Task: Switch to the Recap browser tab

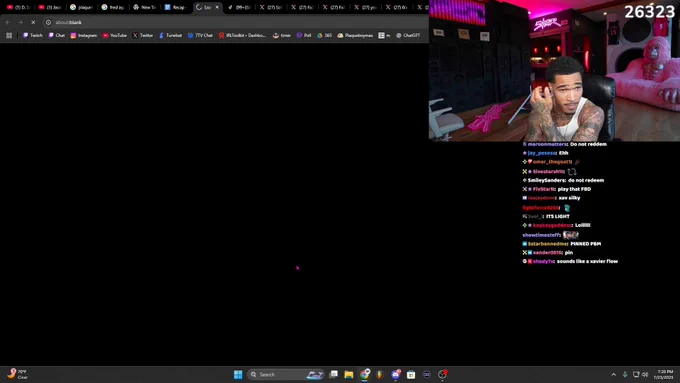Action: coord(175,7)
